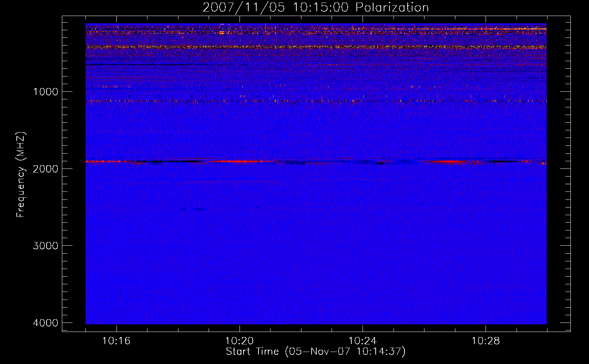589x364 pixels.
Task: Click the plot title "2007/11/05 10:15:00 Polarization"
Action: click(316, 7)
